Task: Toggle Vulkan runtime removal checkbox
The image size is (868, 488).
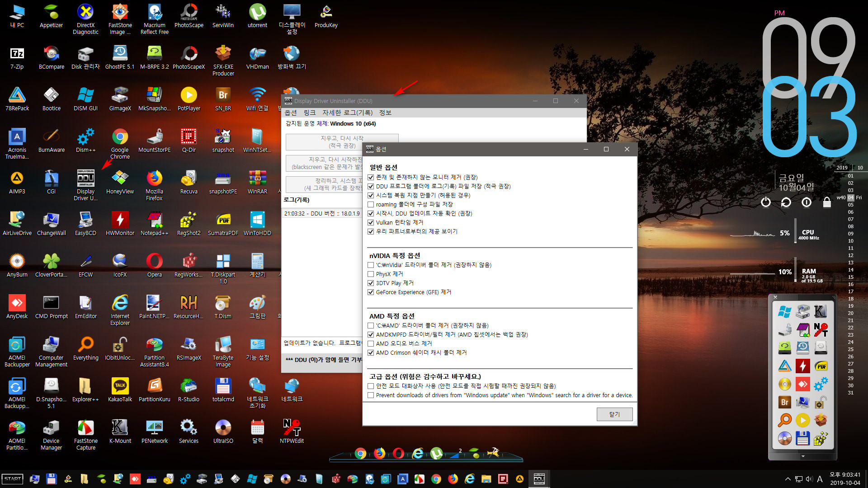Action: [x=371, y=222]
